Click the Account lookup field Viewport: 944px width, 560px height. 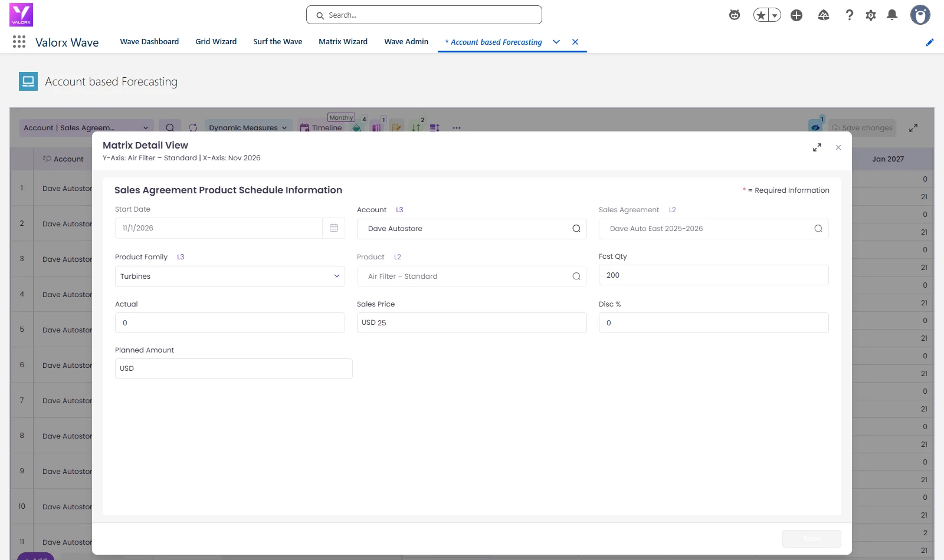(x=471, y=229)
